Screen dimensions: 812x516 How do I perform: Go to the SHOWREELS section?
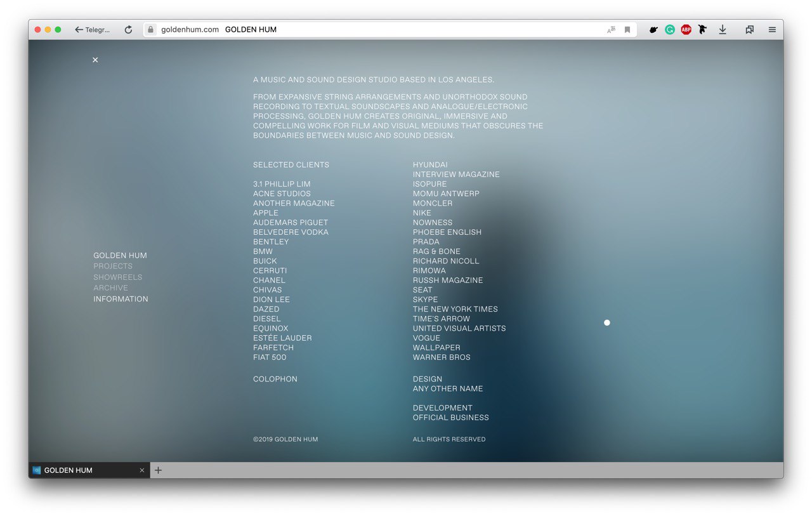pyautogui.click(x=118, y=277)
